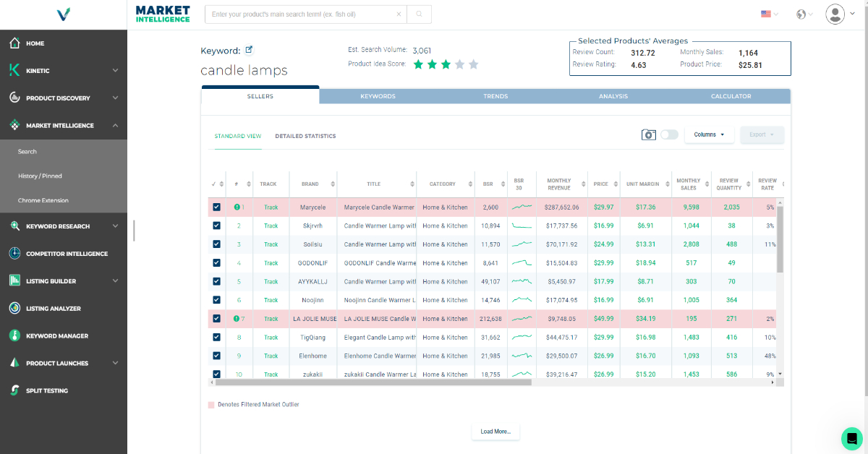Open keyword external link icon
868x454 pixels.
250,50
